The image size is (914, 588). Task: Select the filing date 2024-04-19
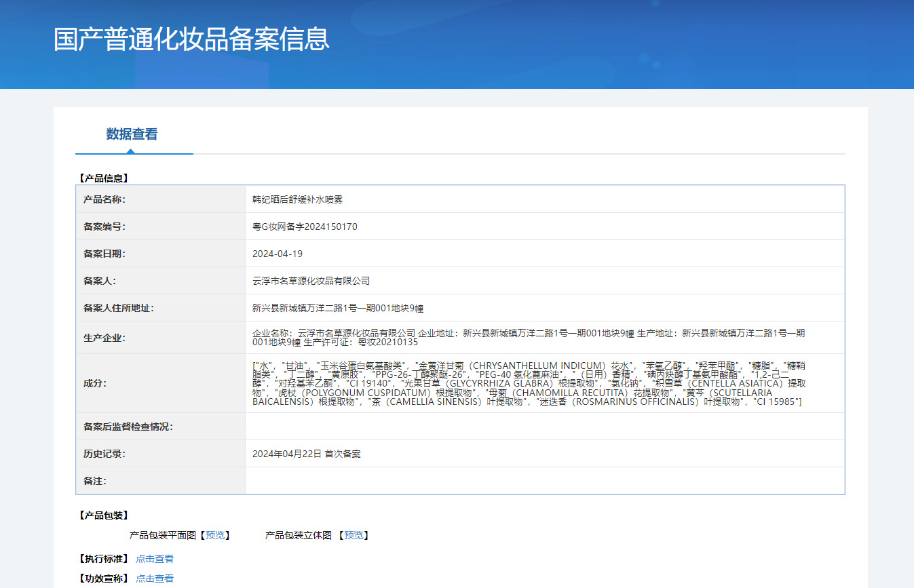pos(278,254)
